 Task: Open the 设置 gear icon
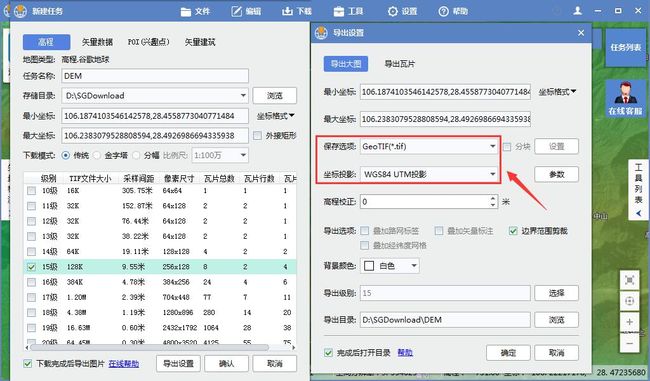pos(392,12)
